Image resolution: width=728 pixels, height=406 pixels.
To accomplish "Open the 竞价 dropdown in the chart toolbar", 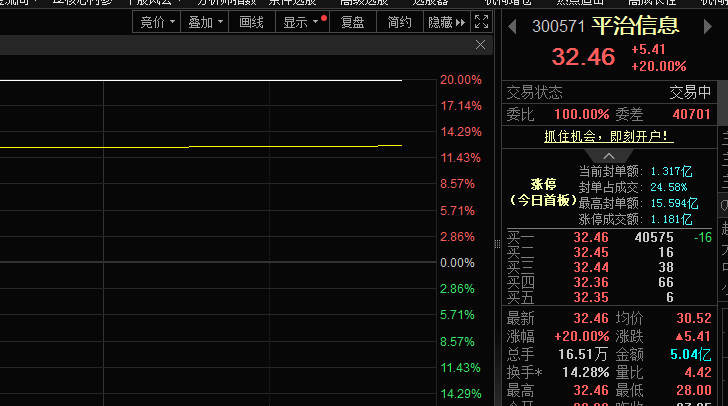I will 157,22.
